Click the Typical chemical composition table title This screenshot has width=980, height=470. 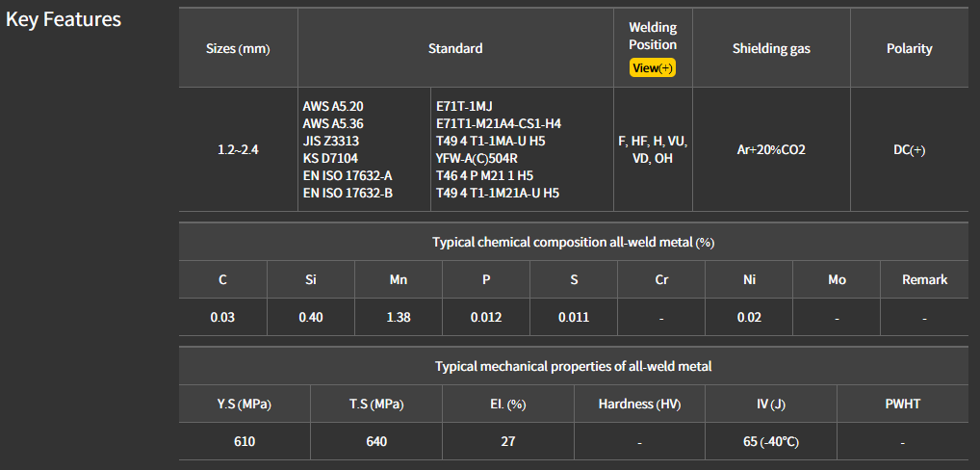coord(573,242)
